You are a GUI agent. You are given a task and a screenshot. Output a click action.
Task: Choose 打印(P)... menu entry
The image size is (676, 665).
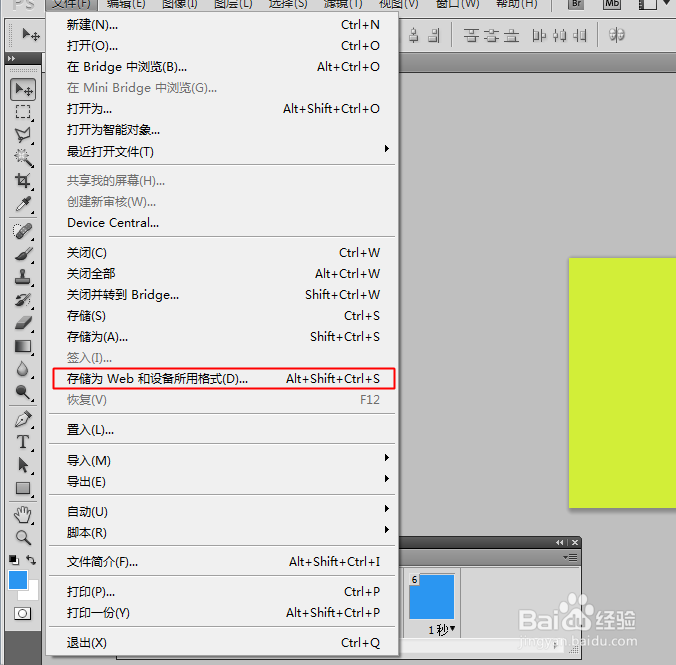point(222,592)
